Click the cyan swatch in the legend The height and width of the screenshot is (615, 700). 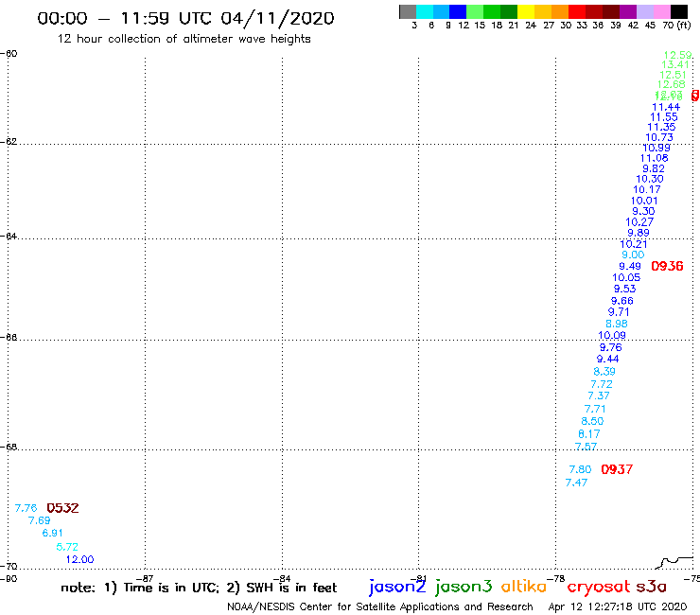pyautogui.click(x=424, y=11)
